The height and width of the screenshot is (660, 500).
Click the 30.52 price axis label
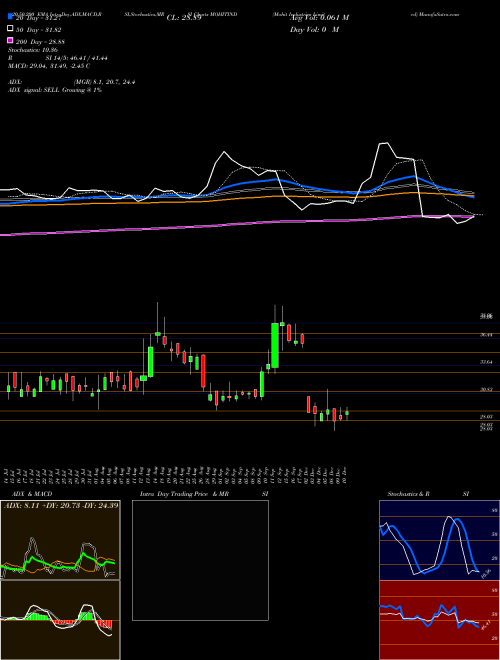coord(487,390)
